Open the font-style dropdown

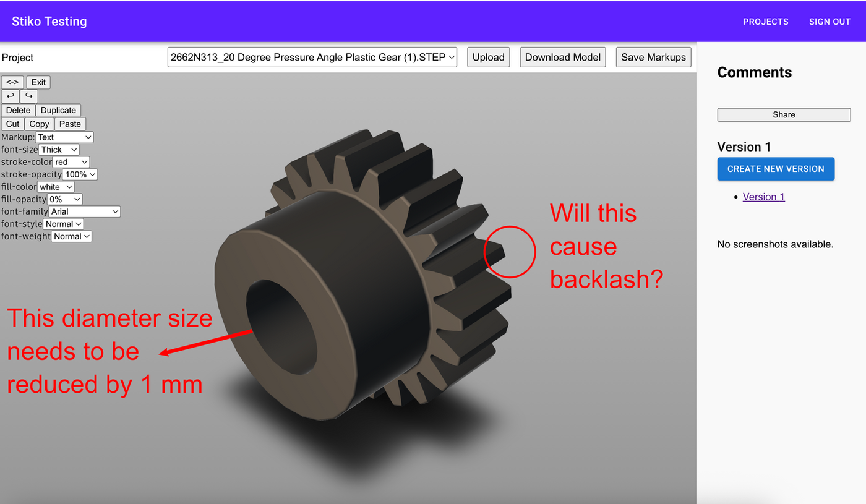click(62, 224)
